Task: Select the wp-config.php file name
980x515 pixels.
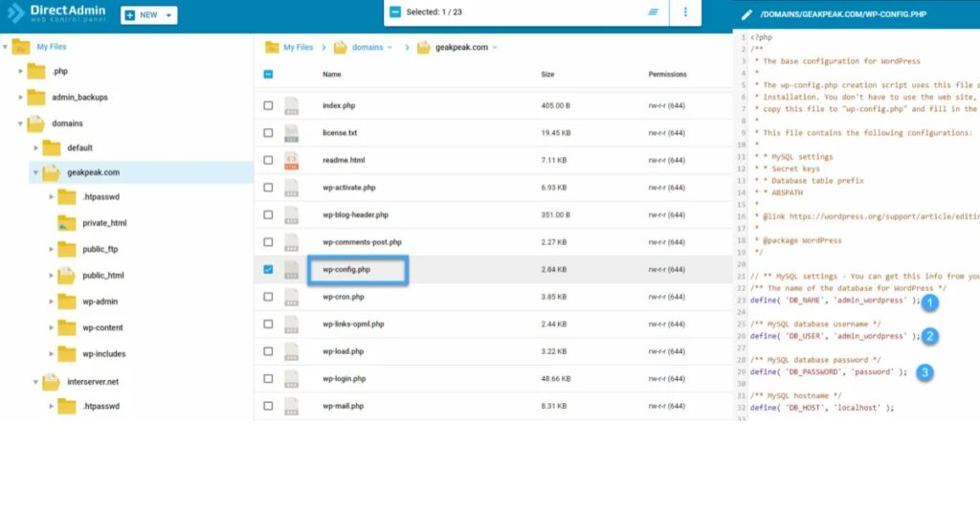Action: click(x=346, y=270)
